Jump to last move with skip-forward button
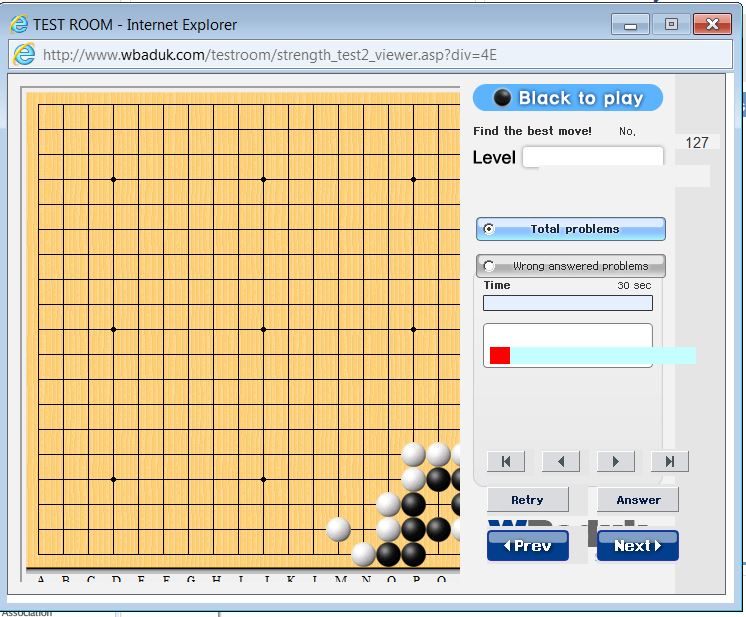This screenshot has width=746, height=617. 669,461
